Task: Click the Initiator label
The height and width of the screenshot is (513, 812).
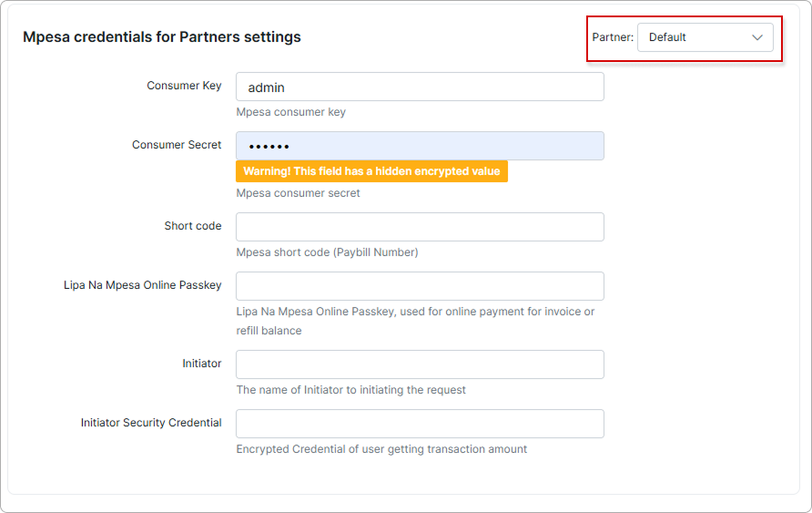Action: coord(201,364)
